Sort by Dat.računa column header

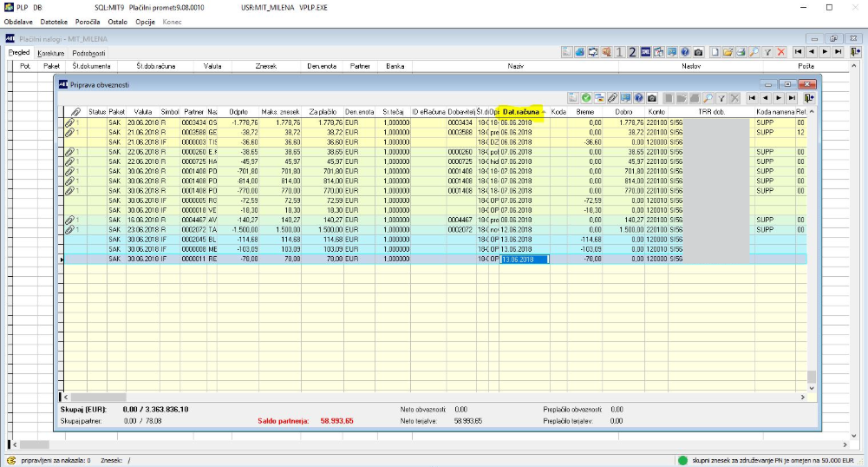(521, 112)
